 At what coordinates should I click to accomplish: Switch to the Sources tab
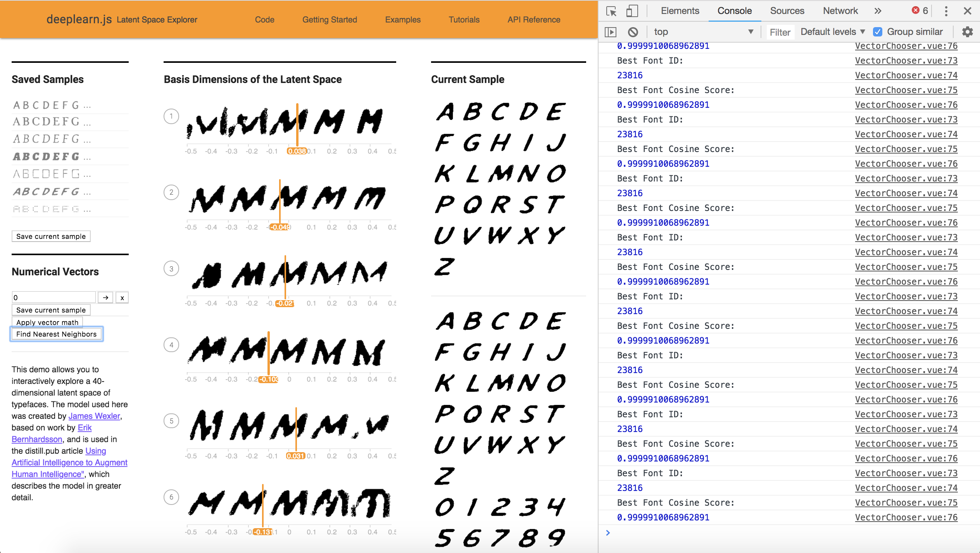pyautogui.click(x=787, y=11)
